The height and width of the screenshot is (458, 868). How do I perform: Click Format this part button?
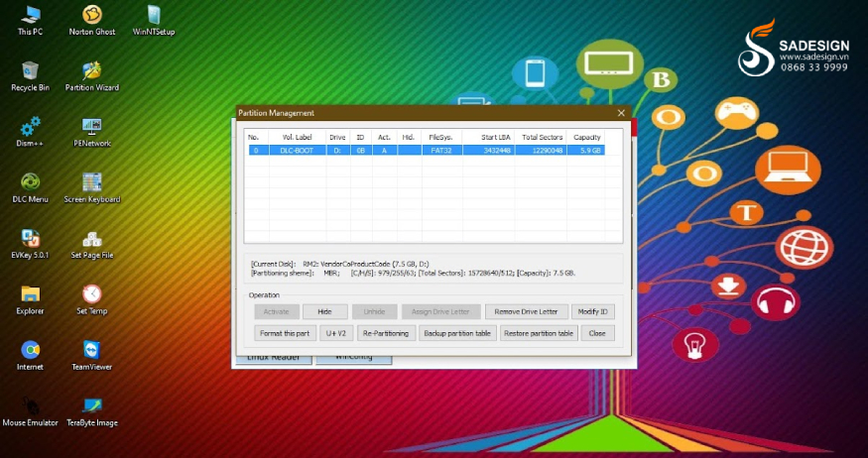coord(285,333)
